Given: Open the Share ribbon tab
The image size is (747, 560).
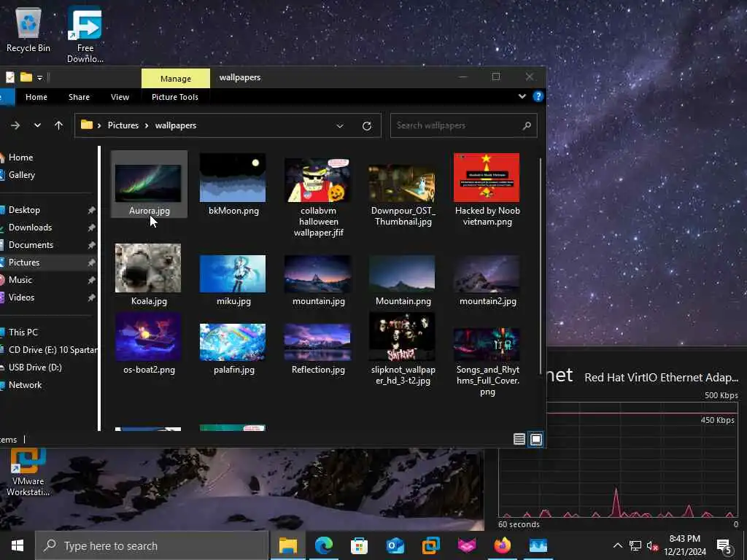Looking at the screenshot, I should tap(79, 97).
